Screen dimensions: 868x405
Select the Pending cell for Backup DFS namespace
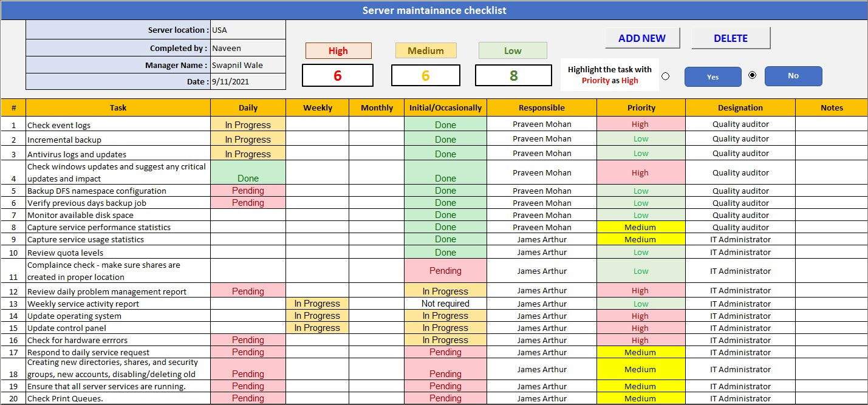pos(248,191)
